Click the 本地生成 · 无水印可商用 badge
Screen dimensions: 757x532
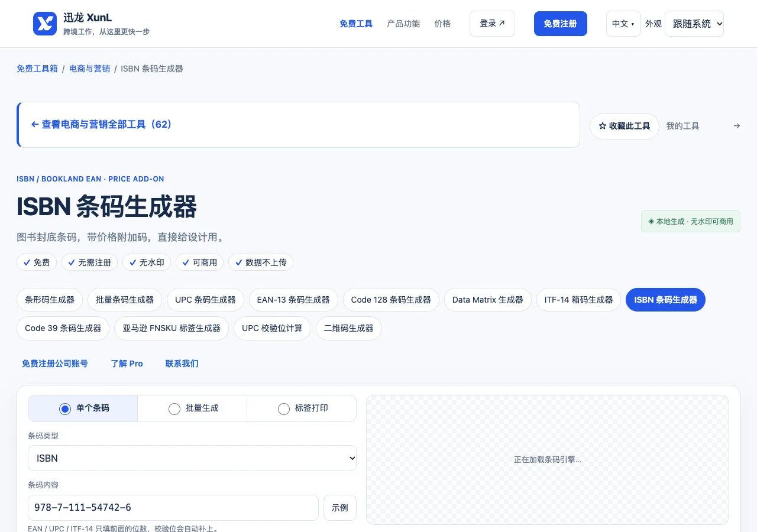pos(691,221)
